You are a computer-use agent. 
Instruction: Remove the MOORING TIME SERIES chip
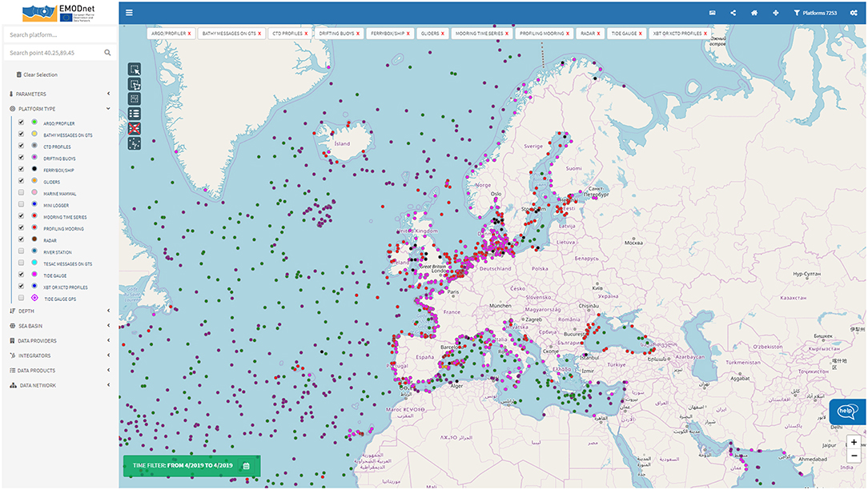pyautogui.click(x=507, y=34)
